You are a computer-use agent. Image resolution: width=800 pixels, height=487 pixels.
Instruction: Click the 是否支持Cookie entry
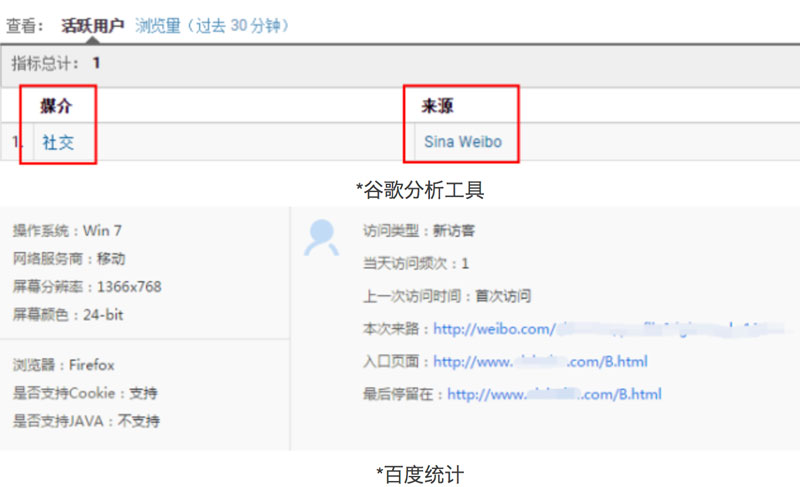click(x=85, y=392)
